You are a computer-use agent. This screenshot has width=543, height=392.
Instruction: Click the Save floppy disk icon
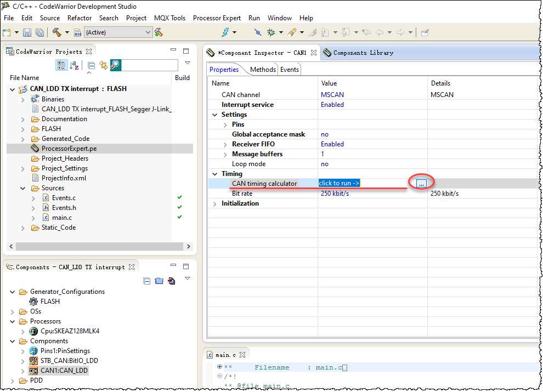coord(27,32)
